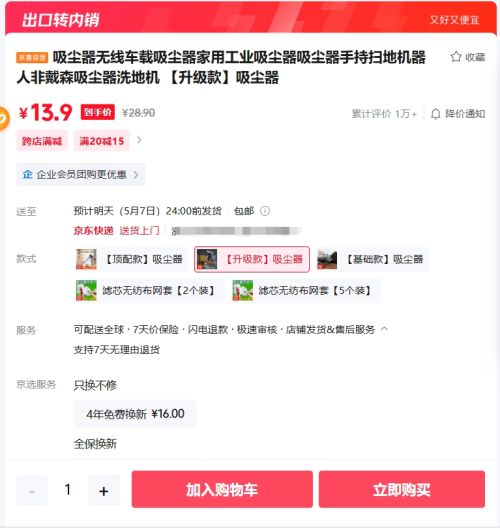Select 滤芯无纺布网套【2个装】 option
Viewport: 500px width, 528px height.
pyautogui.click(x=148, y=290)
